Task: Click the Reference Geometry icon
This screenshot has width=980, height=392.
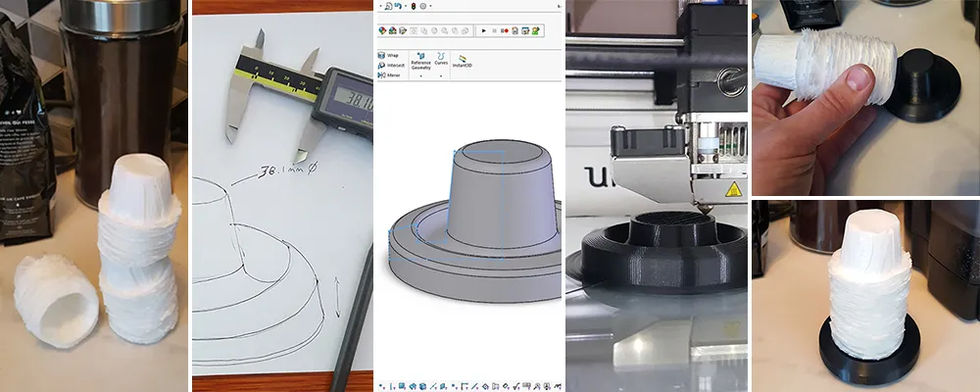Action: [421, 56]
